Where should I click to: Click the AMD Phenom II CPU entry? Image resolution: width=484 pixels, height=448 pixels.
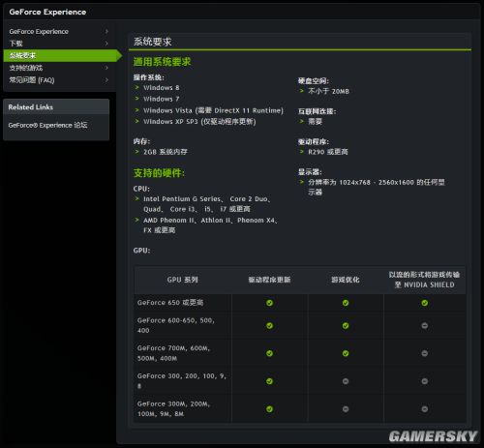[210, 225]
